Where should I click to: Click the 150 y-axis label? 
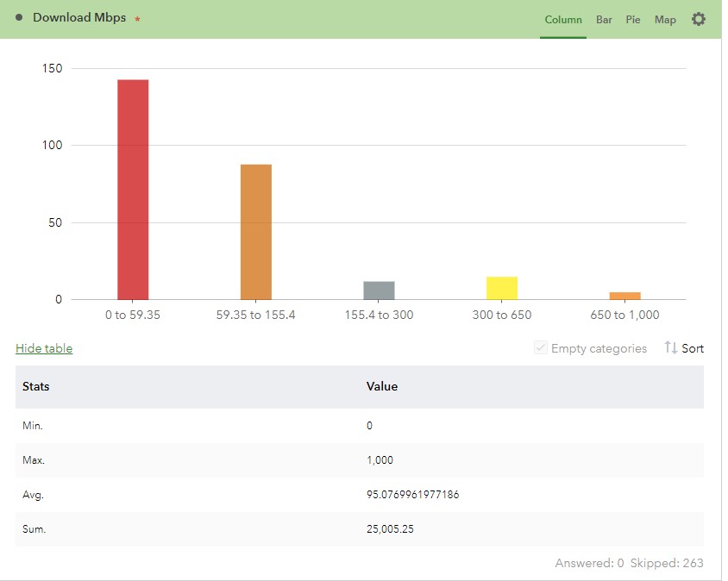tap(52, 69)
